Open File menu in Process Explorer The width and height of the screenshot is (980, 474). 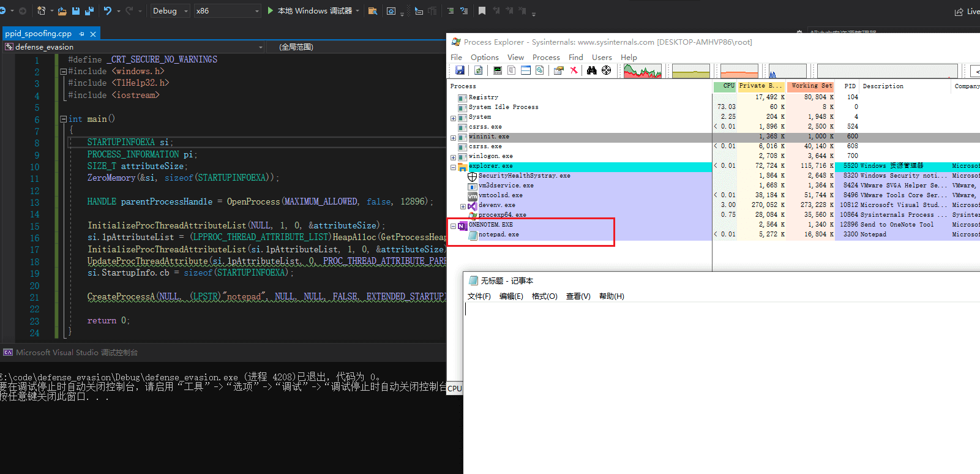click(x=457, y=57)
